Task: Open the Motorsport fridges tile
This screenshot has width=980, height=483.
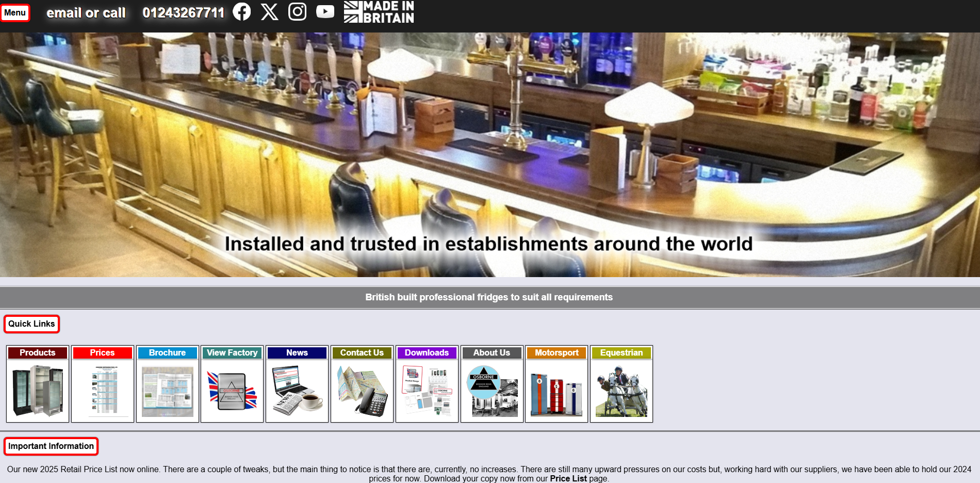Action: point(557,390)
